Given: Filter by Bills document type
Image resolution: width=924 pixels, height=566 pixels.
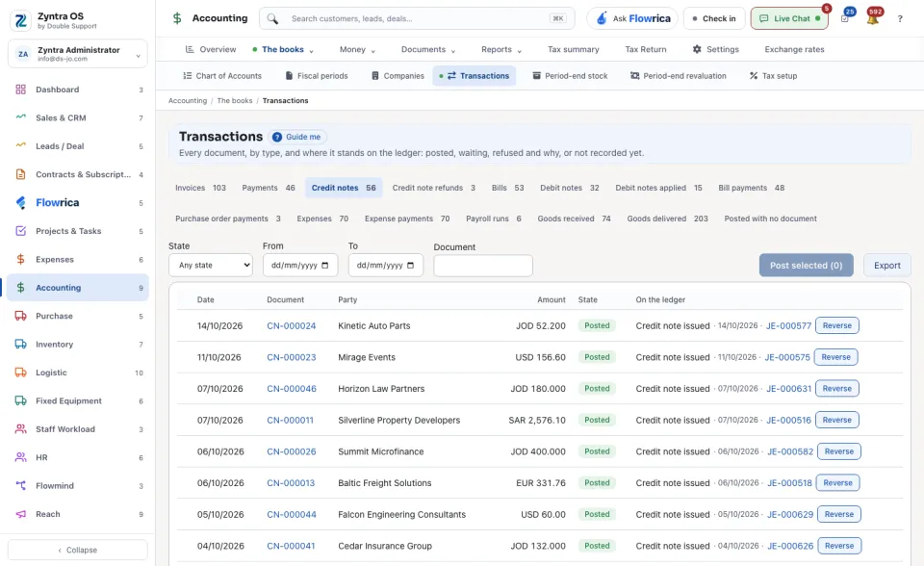Looking at the screenshot, I should (508, 188).
